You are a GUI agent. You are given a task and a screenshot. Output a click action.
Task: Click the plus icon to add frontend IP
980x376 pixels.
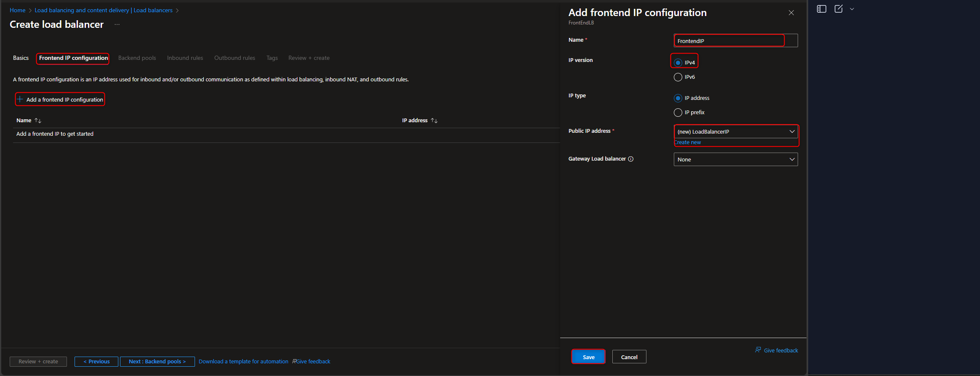tap(20, 99)
